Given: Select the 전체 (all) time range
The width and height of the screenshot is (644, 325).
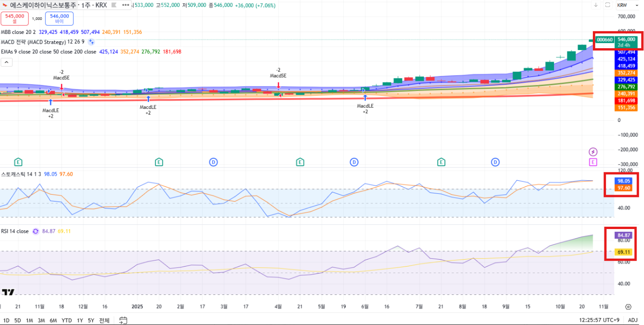Looking at the screenshot, I should (x=104, y=320).
